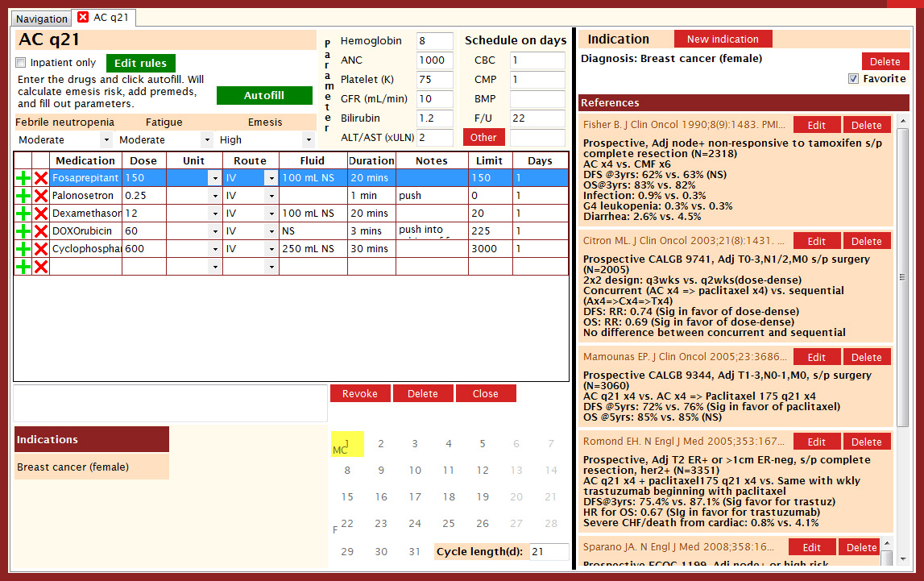Click green plus on empty last row
The image size is (924, 581).
pyautogui.click(x=23, y=267)
